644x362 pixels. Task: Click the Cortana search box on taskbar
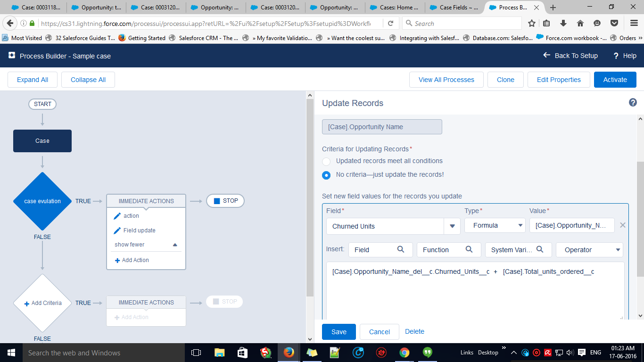(104, 353)
